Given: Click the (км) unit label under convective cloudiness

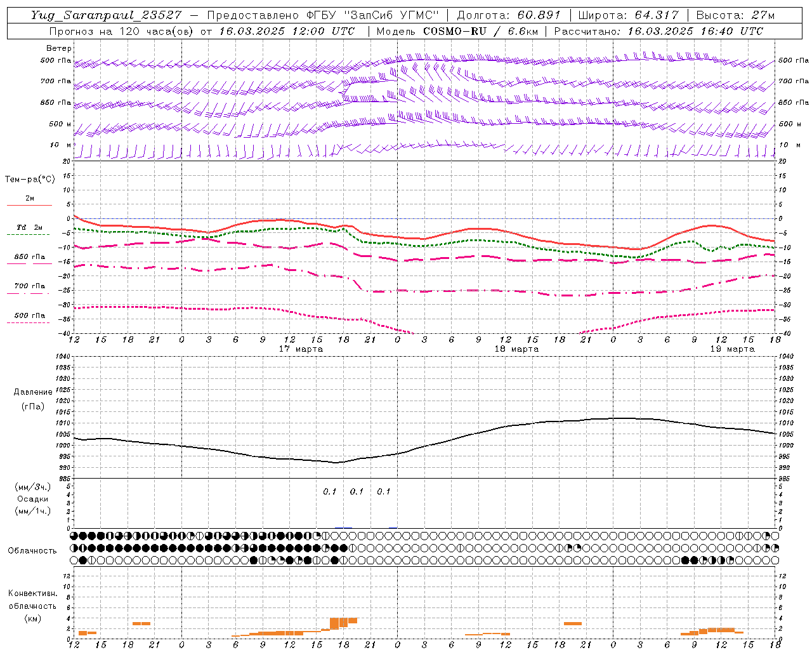Looking at the screenshot, I should 33,618.
